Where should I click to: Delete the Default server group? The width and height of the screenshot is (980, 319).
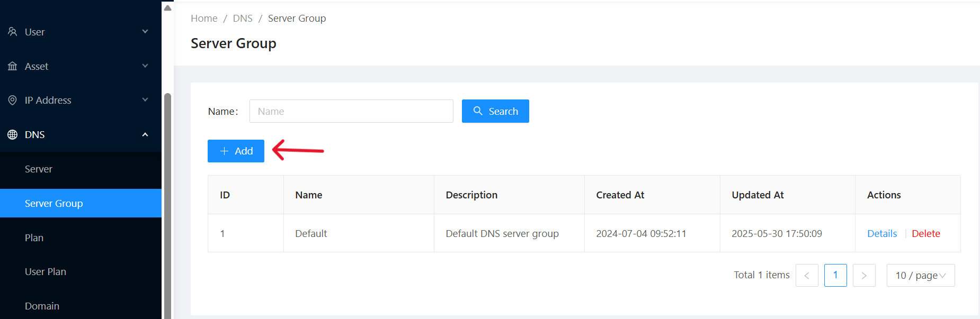[925, 234]
